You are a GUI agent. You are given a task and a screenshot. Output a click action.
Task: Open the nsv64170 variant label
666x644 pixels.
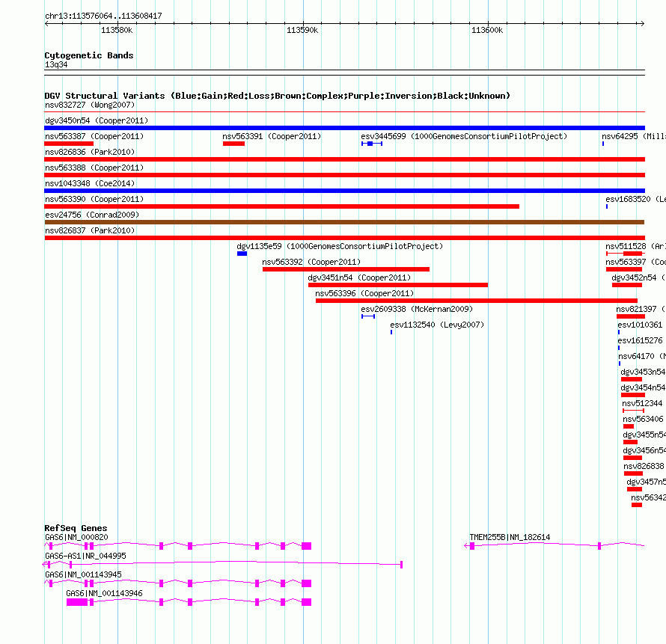click(642, 356)
